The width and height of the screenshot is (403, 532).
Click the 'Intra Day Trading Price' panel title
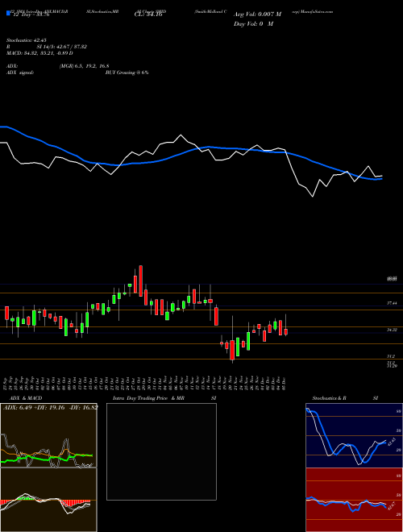140,398
